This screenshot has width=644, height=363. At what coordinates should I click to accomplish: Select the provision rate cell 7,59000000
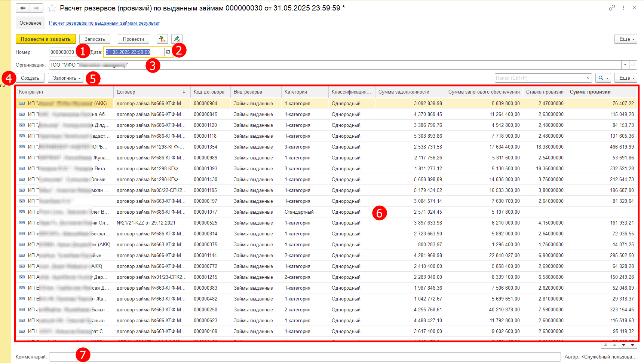point(545,309)
